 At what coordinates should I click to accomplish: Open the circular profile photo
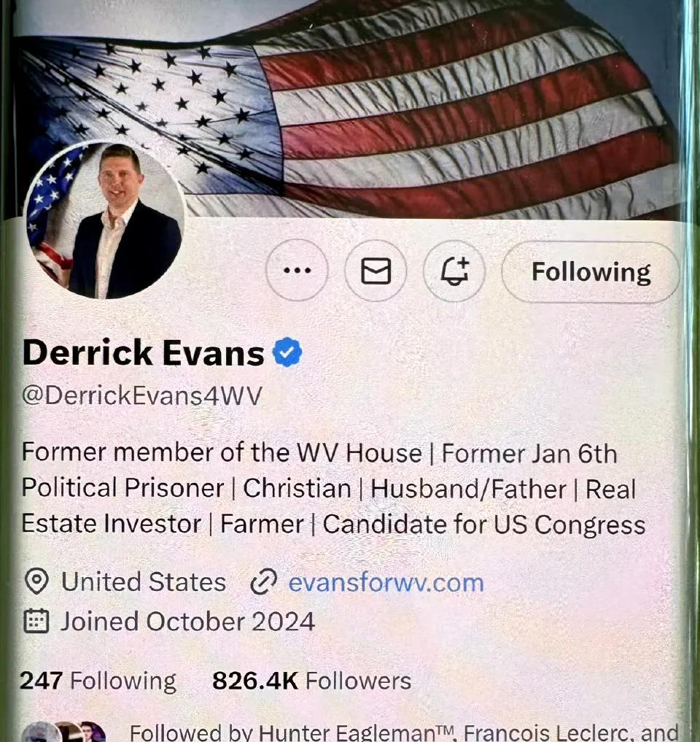click(x=104, y=220)
